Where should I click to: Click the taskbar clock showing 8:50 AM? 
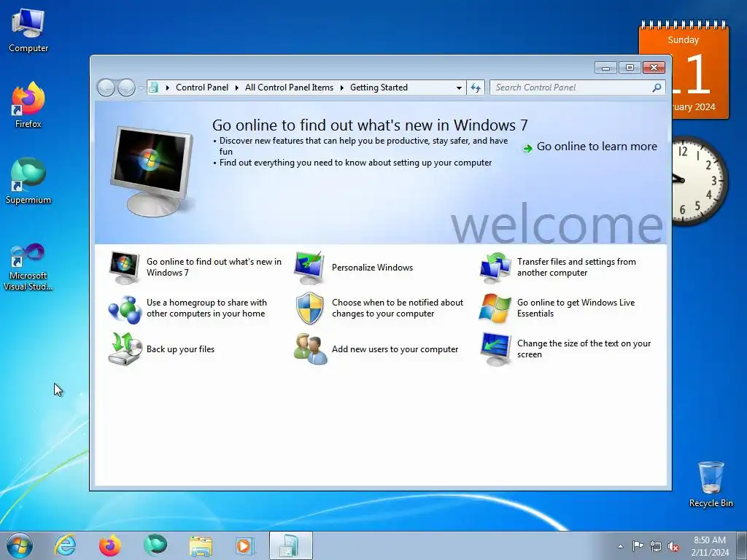click(x=710, y=546)
